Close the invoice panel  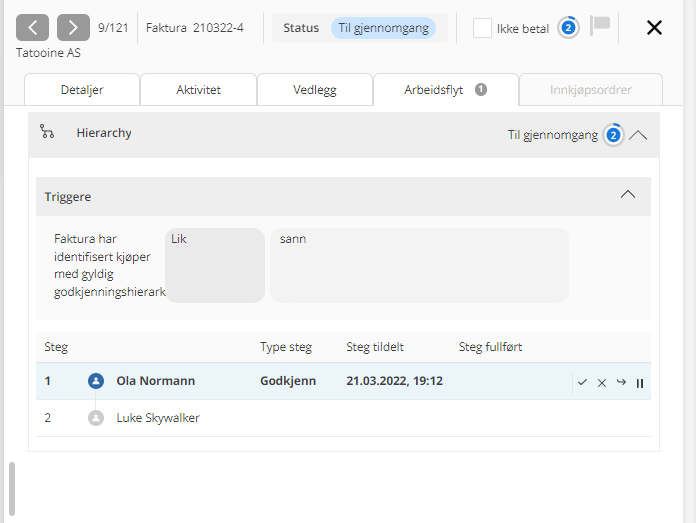click(x=655, y=28)
